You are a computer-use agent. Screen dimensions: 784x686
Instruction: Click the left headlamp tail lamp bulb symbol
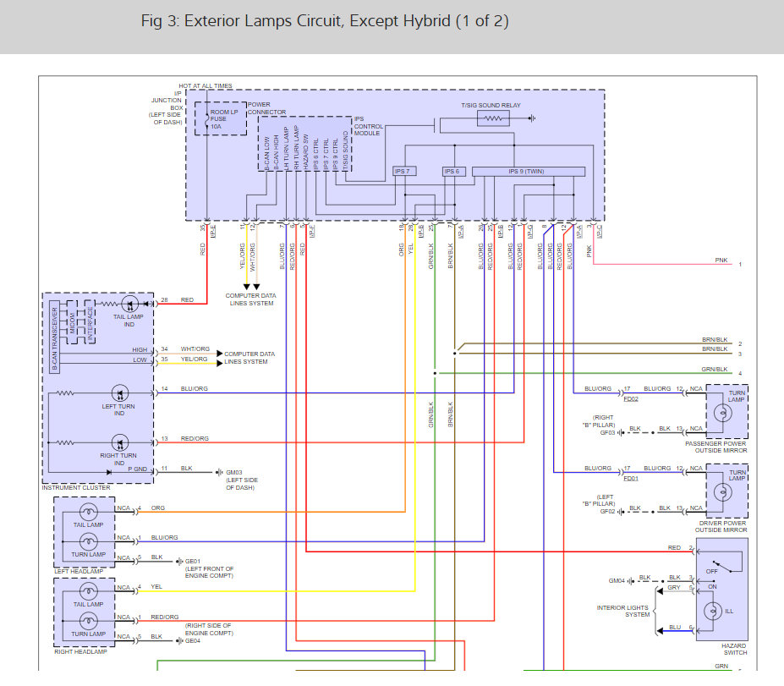point(89,512)
